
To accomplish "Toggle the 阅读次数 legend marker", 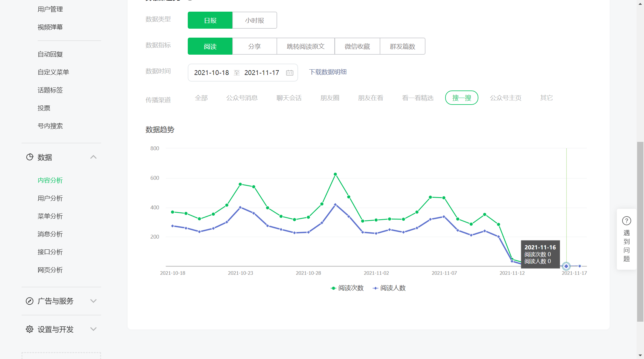I will 333,288.
